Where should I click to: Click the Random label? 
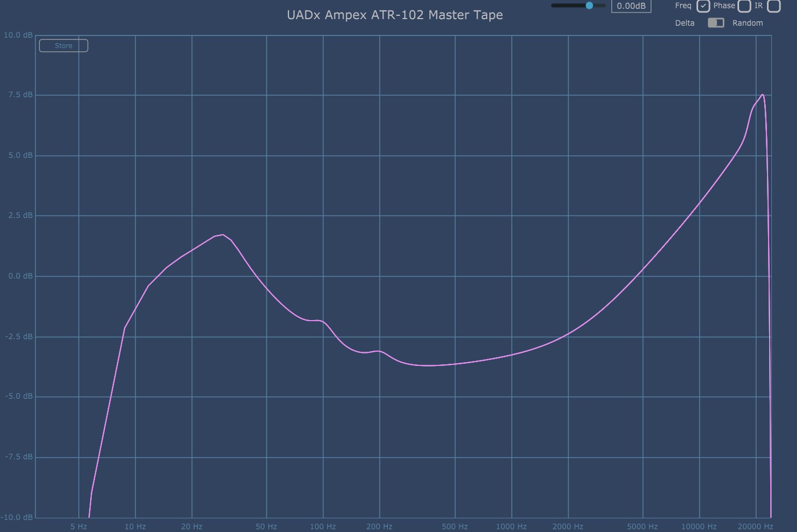(747, 23)
